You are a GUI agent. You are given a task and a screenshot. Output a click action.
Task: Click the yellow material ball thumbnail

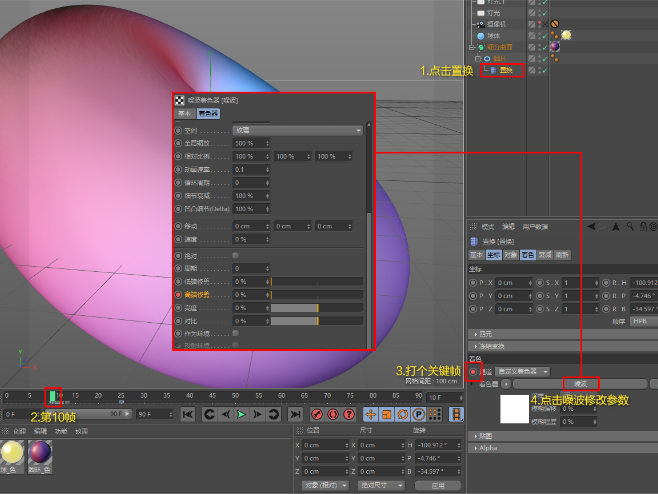coord(13,453)
